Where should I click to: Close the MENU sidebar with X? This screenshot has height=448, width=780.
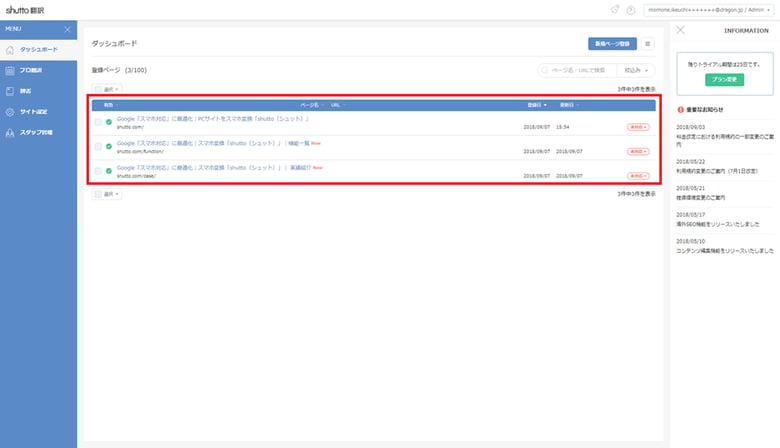pos(68,30)
